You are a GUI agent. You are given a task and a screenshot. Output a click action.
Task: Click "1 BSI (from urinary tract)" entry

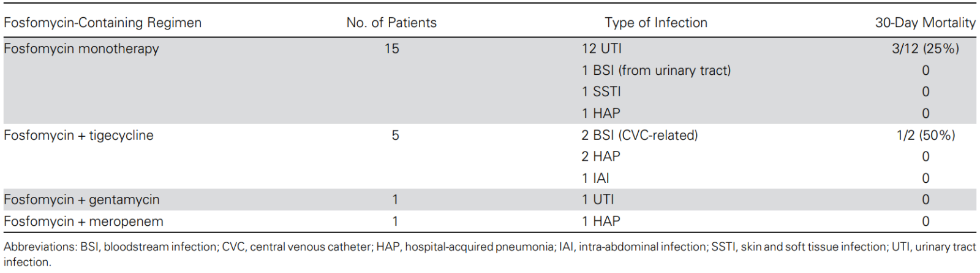pyautogui.click(x=656, y=71)
